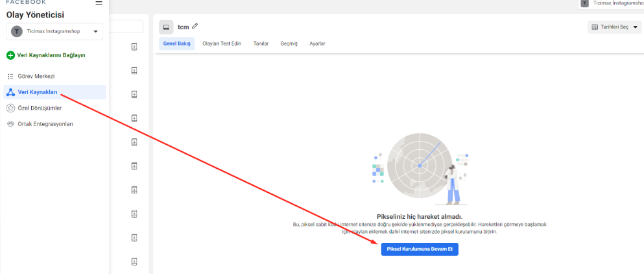Click the green plus Veri Kaynaklarını Bağlayın icon
The width and height of the screenshot is (644, 274).
[x=10, y=55]
